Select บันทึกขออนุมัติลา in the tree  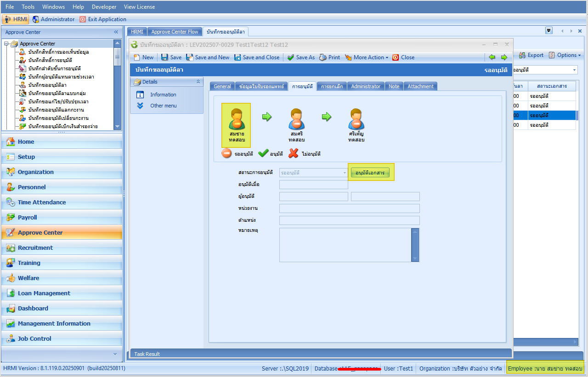[47, 85]
